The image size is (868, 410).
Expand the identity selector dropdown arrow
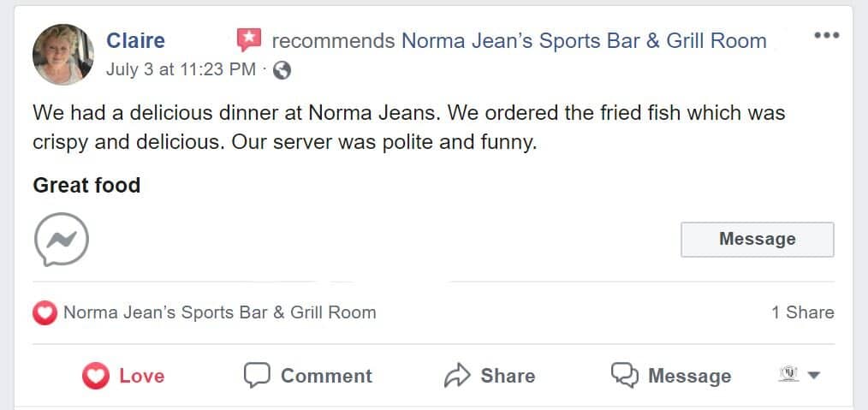[814, 375]
